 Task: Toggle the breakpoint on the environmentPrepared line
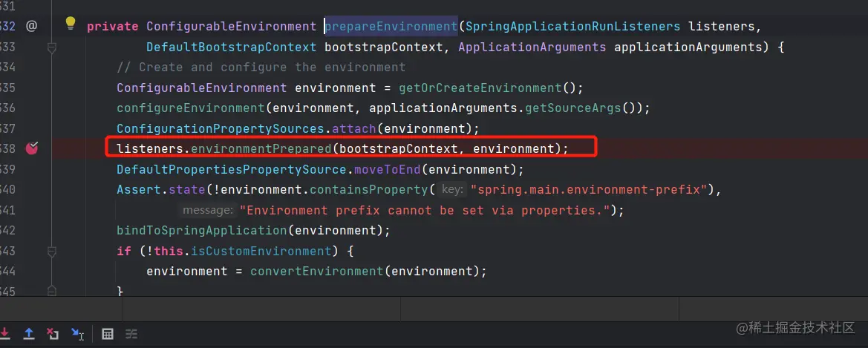click(32, 148)
